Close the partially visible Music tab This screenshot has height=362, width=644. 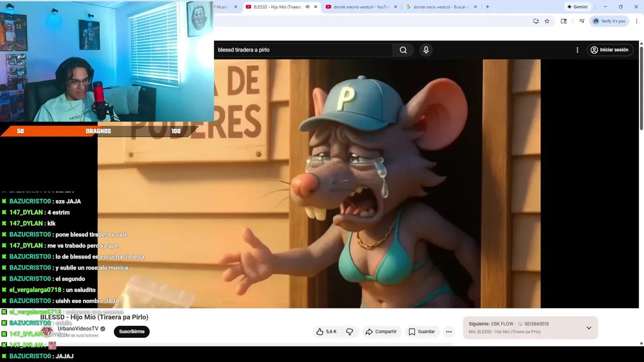tap(235, 7)
